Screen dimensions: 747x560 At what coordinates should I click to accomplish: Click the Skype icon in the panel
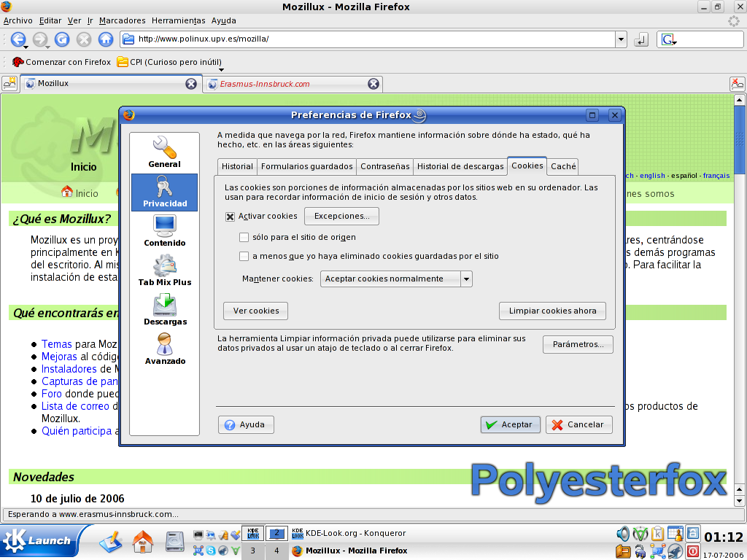211,551
